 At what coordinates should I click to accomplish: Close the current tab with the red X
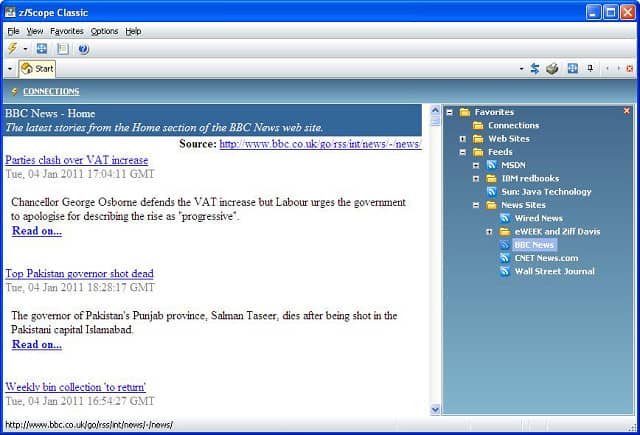tap(629, 69)
